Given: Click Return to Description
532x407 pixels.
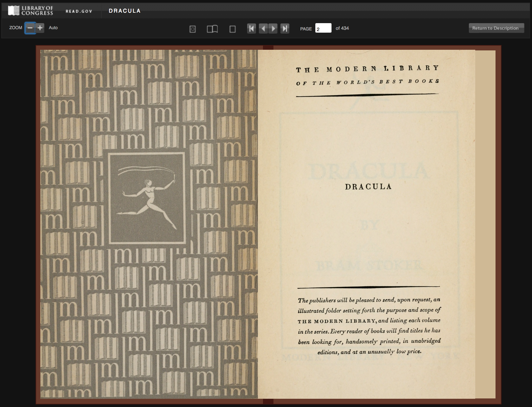Looking at the screenshot, I should point(496,28).
